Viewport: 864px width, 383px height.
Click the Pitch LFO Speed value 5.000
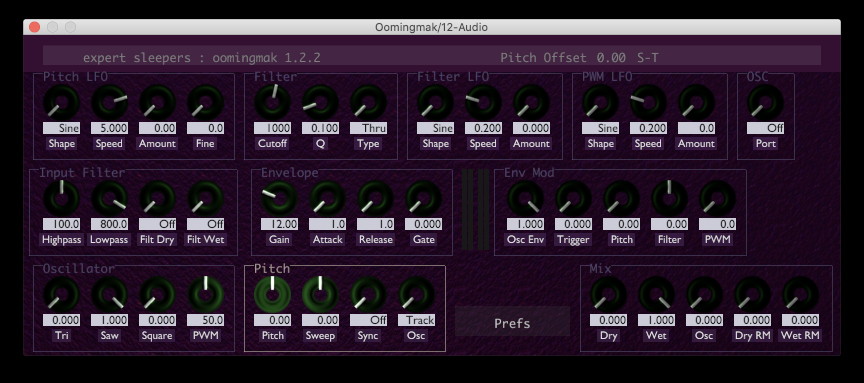110,128
